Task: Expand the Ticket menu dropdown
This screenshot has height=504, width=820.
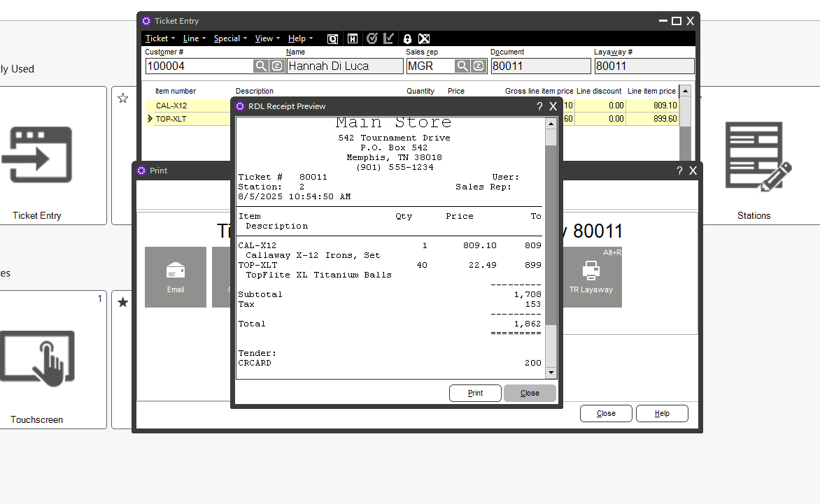Action: point(160,38)
